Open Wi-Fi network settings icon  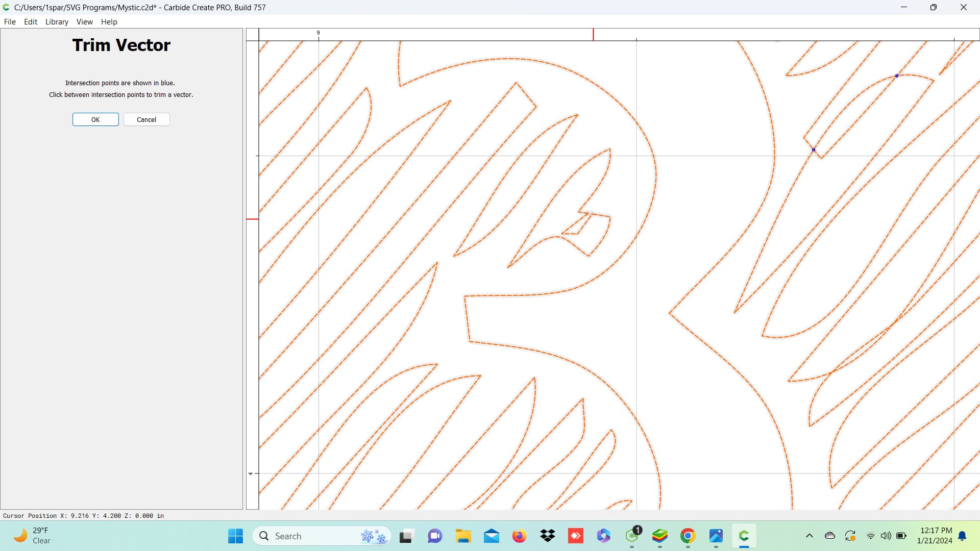871,536
